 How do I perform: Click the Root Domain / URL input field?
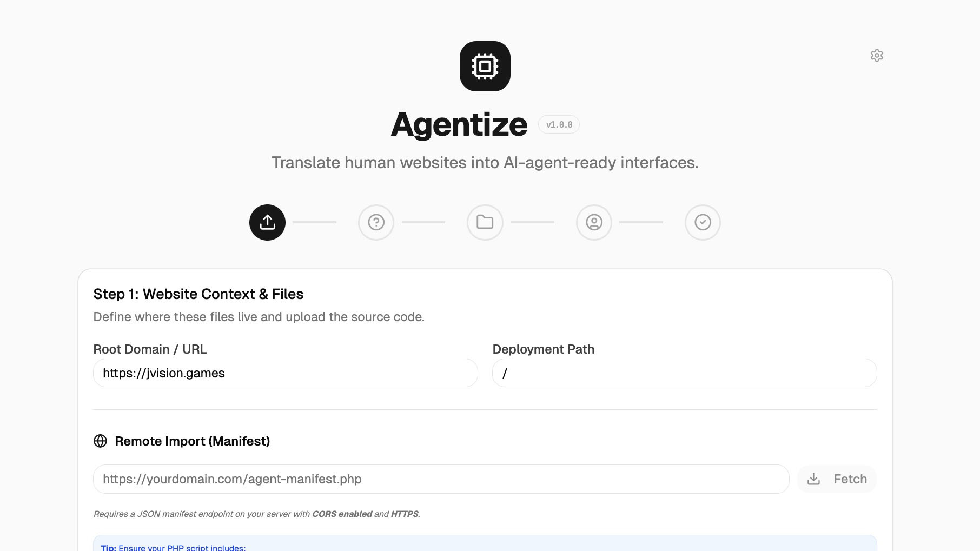[x=285, y=373]
